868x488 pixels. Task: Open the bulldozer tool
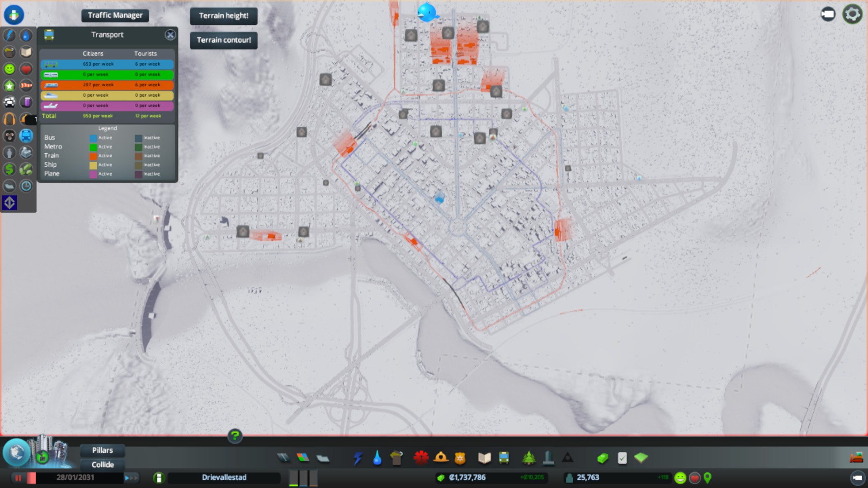[x=856, y=458]
